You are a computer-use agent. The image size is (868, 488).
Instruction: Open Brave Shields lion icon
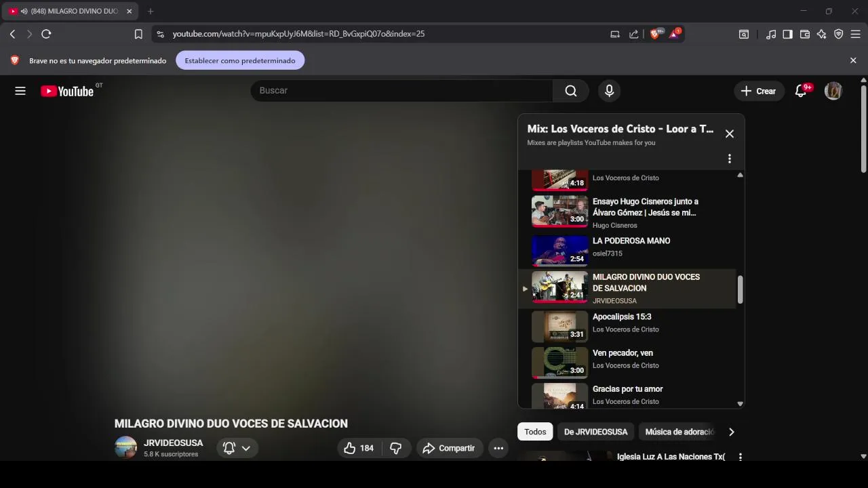pyautogui.click(x=655, y=33)
